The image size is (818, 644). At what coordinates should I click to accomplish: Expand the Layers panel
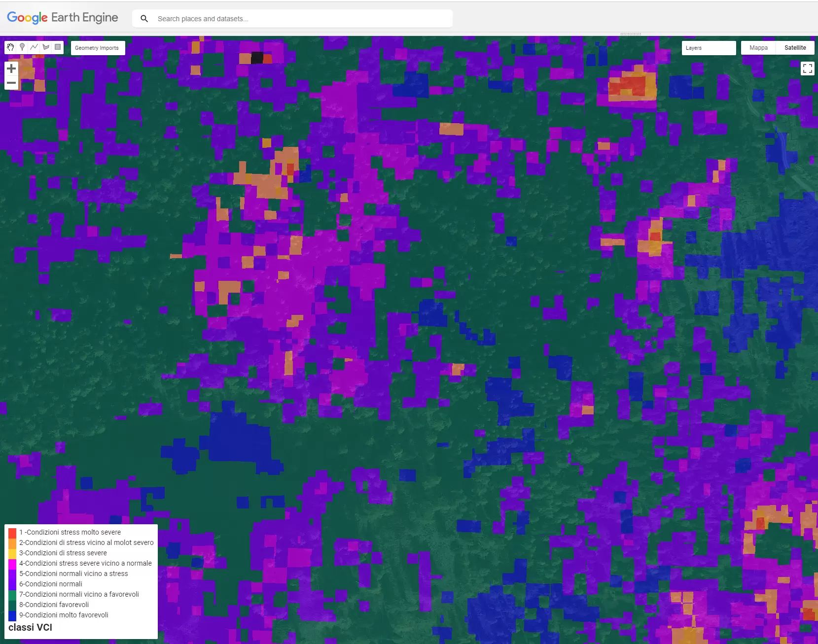coord(709,48)
